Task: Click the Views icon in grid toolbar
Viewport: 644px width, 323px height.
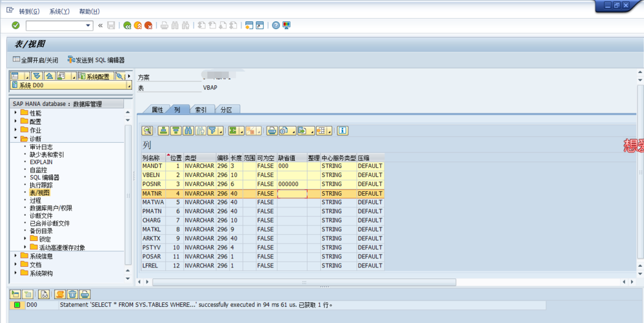Action: click(x=284, y=130)
